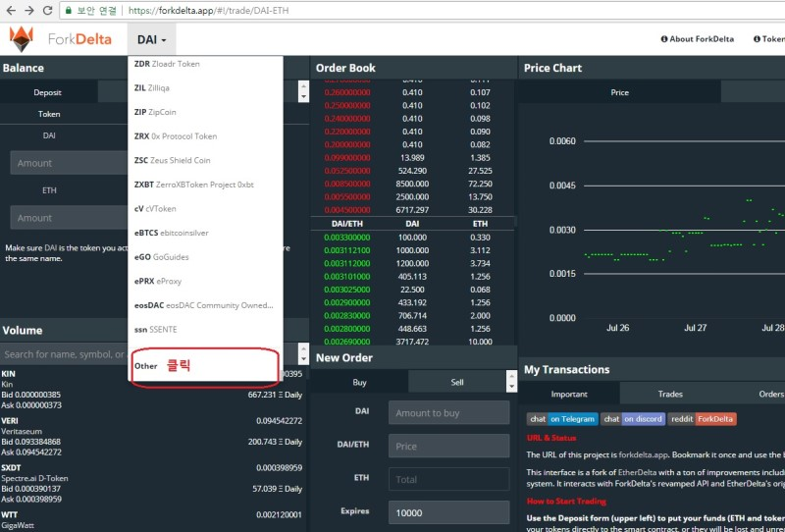Open the Important tab in My Transactions

coord(569,394)
